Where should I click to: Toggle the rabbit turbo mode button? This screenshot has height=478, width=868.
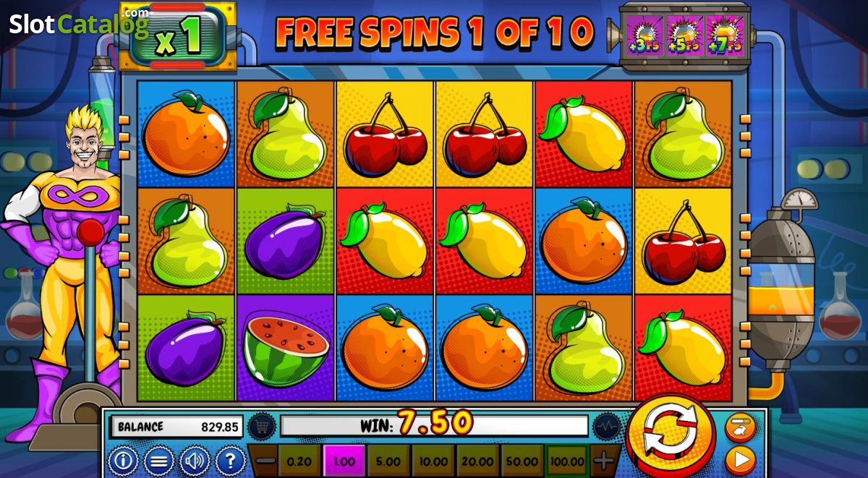(x=739, y=427)
